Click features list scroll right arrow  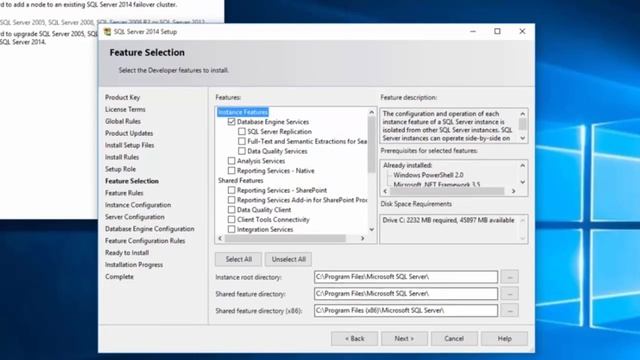click(x=362, y=238)
